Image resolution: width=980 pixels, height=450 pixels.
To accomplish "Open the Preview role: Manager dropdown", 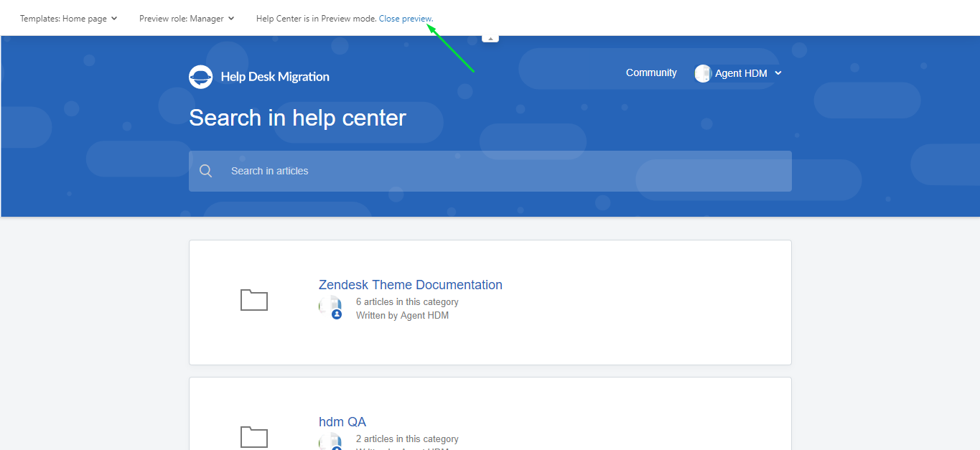I will [x=187, y=19].
